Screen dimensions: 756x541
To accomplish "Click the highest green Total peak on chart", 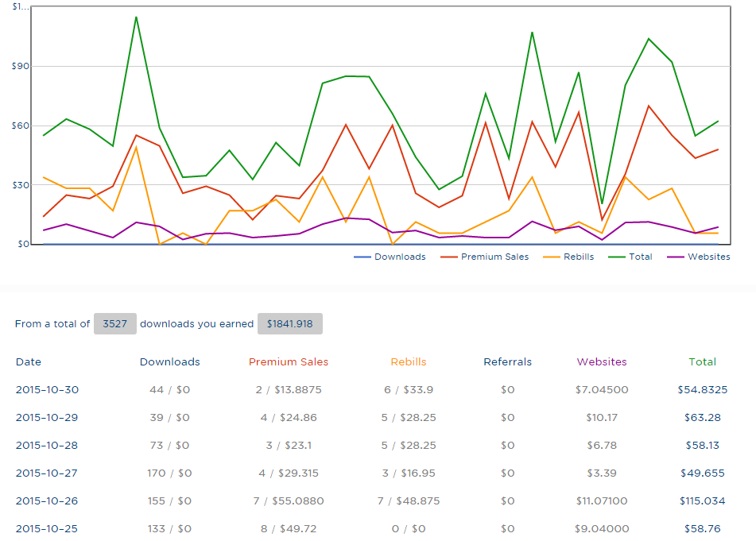I will (136, 17).
